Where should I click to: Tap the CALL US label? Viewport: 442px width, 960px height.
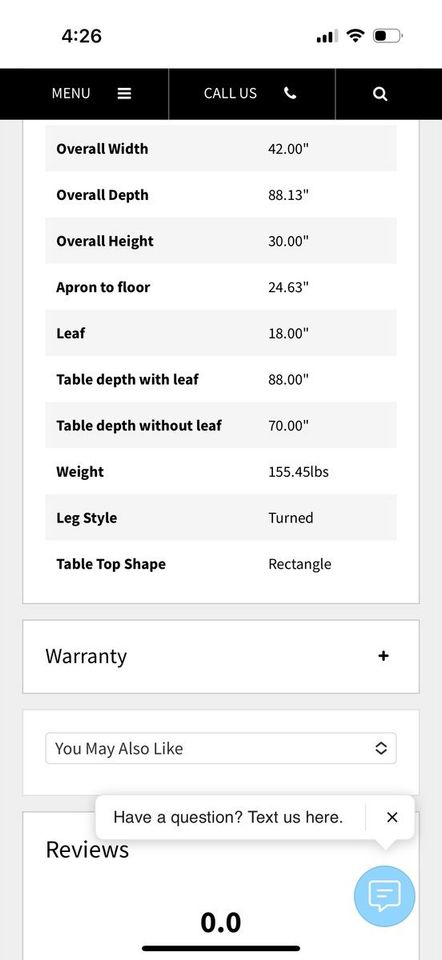[230, 94]
